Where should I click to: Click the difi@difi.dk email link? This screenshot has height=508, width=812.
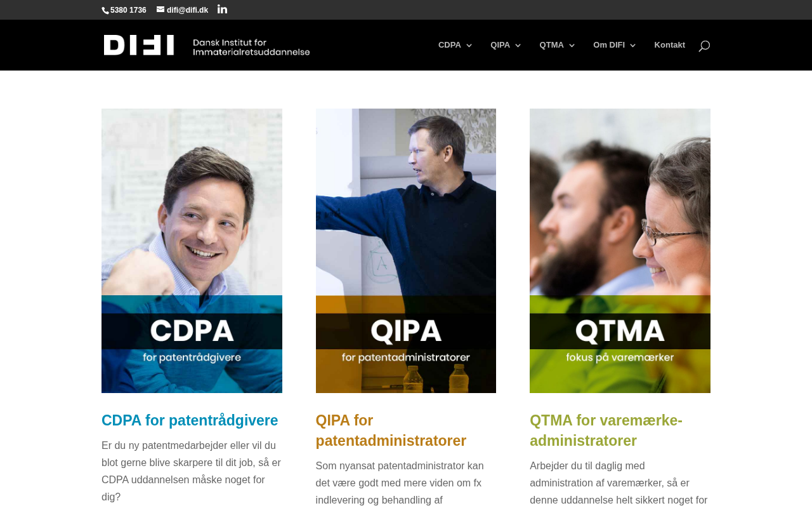tap(187, 10)
